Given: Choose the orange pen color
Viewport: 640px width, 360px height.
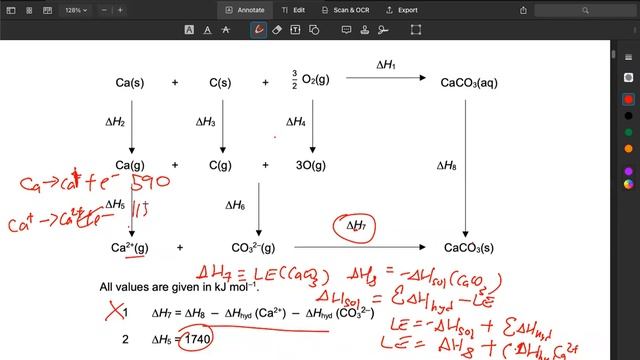Looking at the screenshot, I should coord(629,149).
